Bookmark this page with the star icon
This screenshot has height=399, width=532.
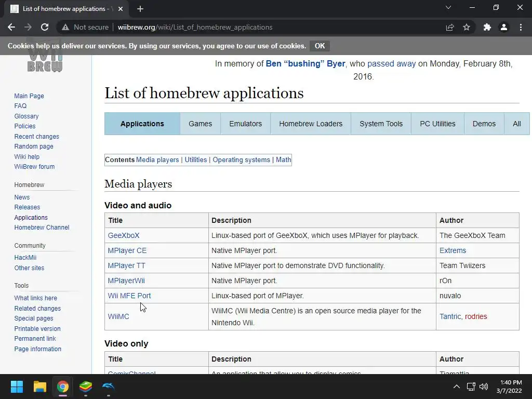[x=467, y=27]
